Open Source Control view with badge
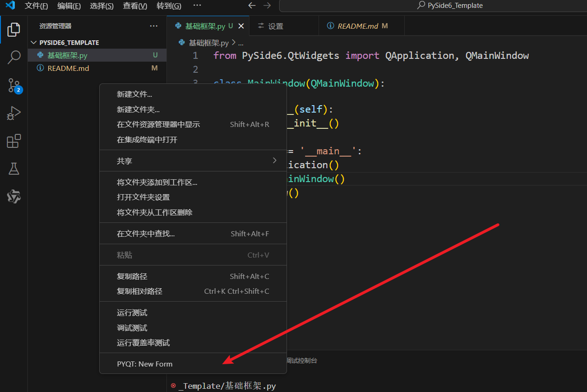 (x=14, y=85)
